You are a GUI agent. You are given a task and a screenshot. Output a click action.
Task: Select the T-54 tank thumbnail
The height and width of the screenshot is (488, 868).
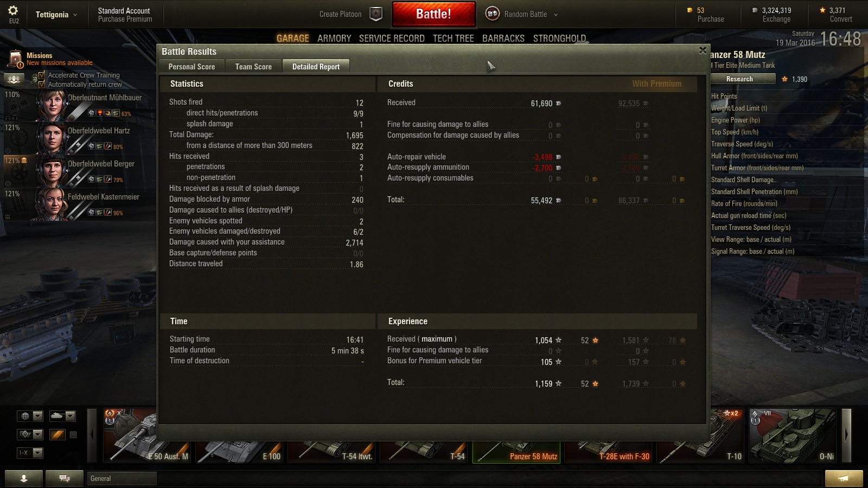click(x=425, y=444)
